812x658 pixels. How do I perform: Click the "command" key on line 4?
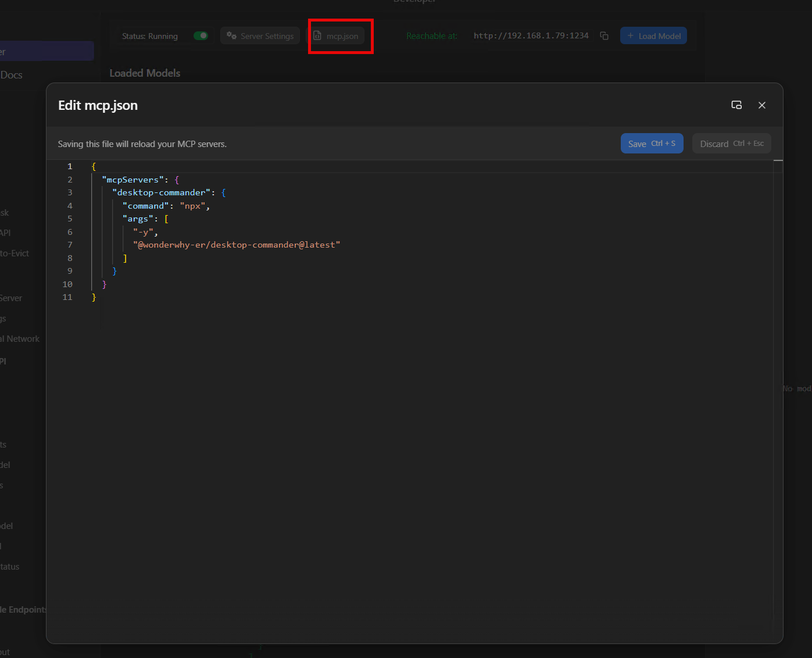(x=146, y=206)
